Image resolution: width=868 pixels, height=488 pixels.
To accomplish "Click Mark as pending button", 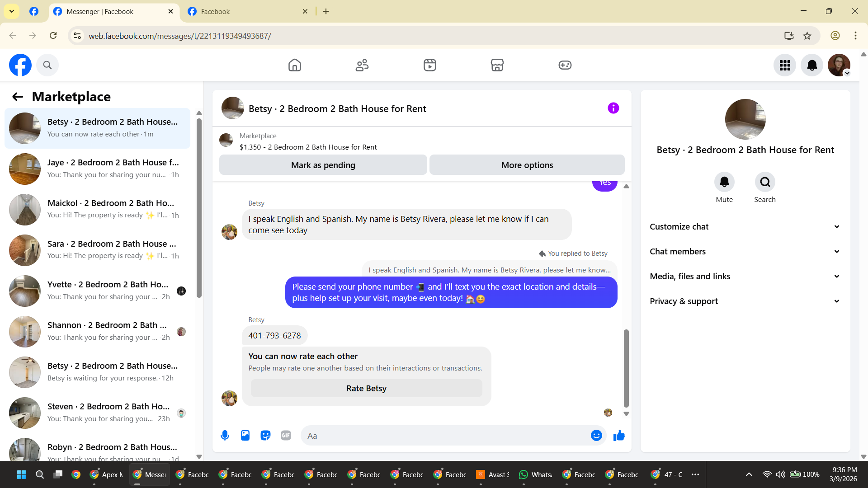I will pos(323,165).
